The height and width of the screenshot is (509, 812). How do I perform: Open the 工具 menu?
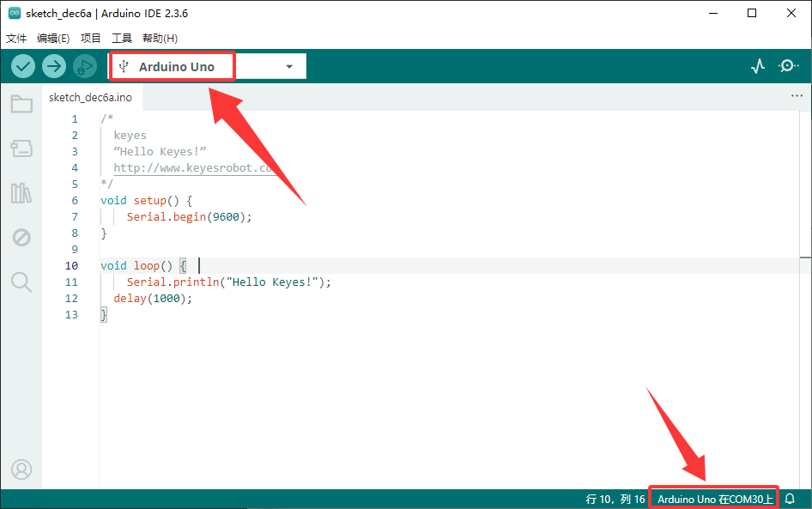pyautogui.click(x=122, y=39)
